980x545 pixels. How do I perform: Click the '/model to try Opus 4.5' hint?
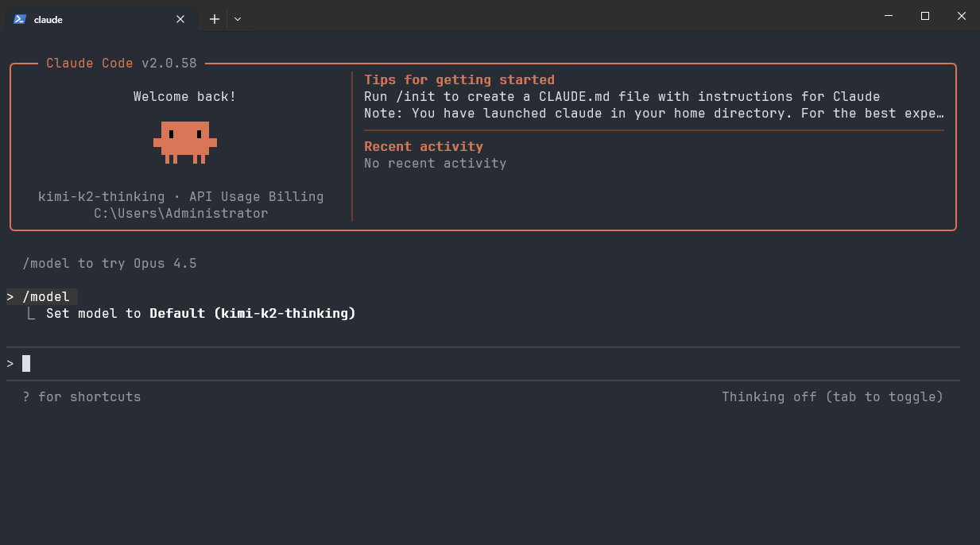110,263
